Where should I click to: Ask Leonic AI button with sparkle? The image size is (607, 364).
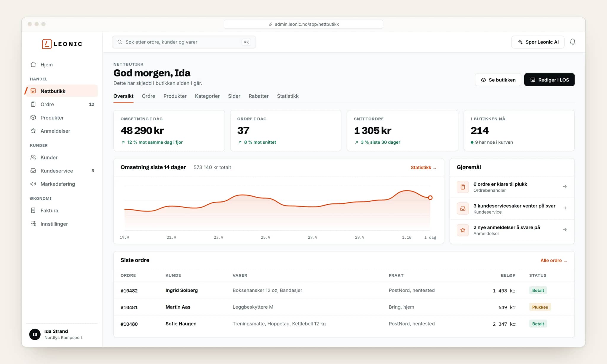click(538, 42)
